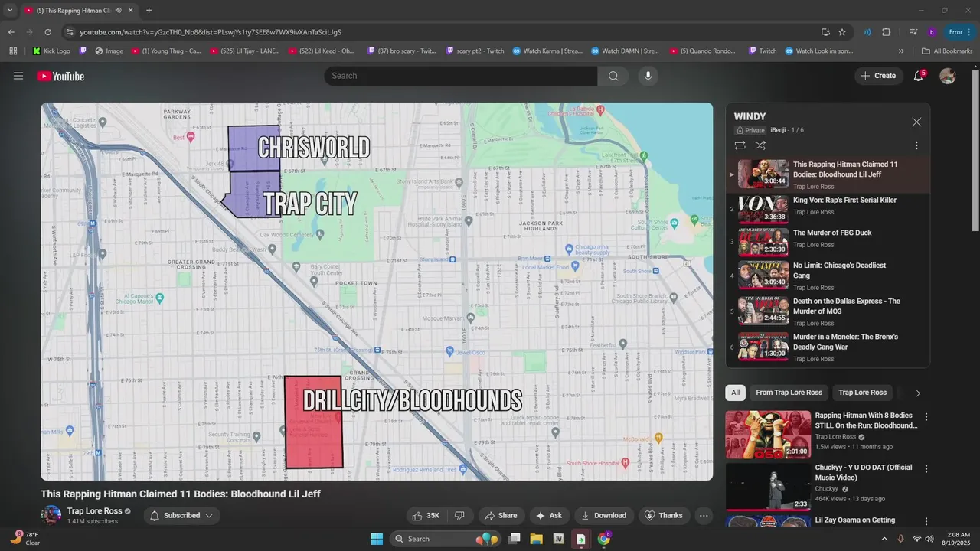The height and width of the screenshot is (551, 980).
Task: Open the YouTube guide hamburger menu
Action: coord(18,76)
